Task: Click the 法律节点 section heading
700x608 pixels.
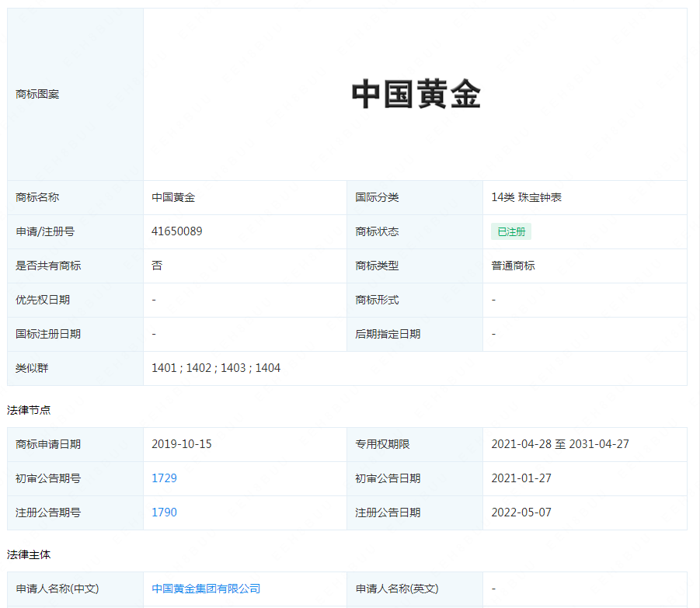Action: tap(29, 409)
